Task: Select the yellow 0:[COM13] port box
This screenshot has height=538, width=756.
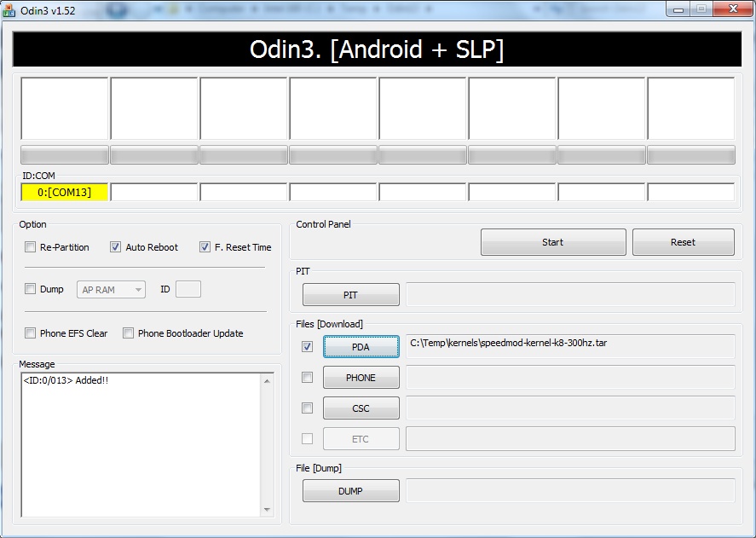Action: click(65, 192)
